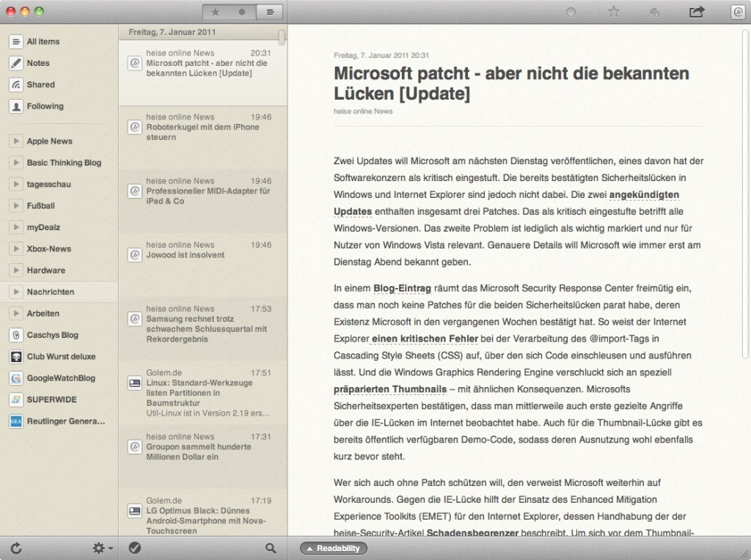Click the article list scrollbar
751x560 pixels.
282,37
